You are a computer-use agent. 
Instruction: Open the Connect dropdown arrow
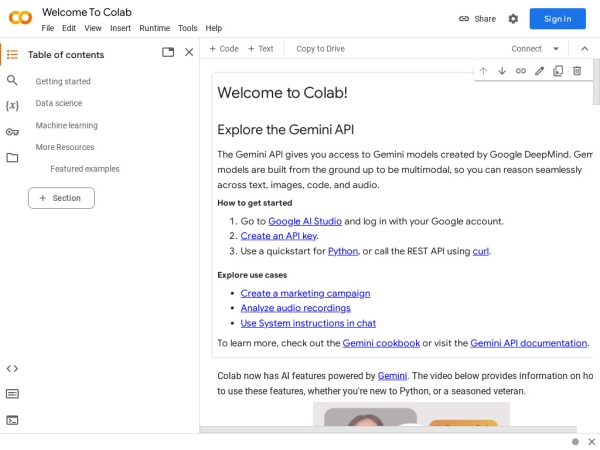[556, 49]
